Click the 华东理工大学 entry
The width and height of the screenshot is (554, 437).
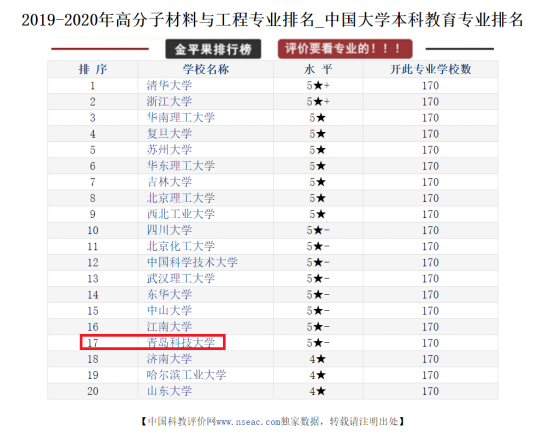pos(181,166)
